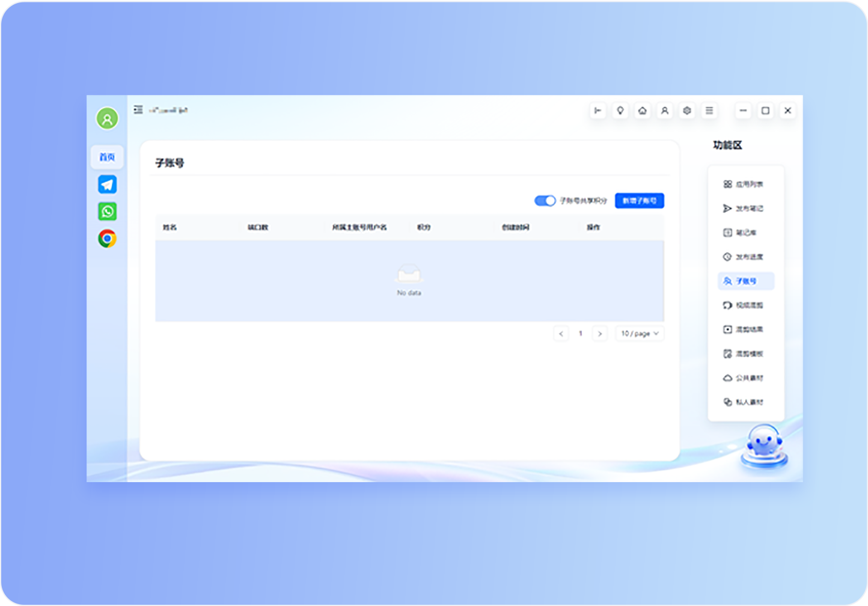Open app settings via the gear icon
The image size is (868, 606).
pyautogui.click(x=686, y=111)
